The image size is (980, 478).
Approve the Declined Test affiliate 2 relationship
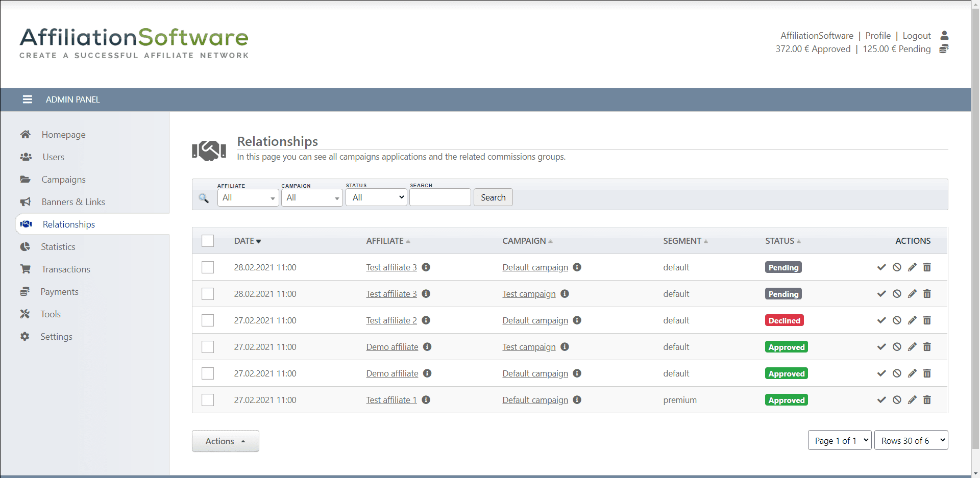pos(881,320)
